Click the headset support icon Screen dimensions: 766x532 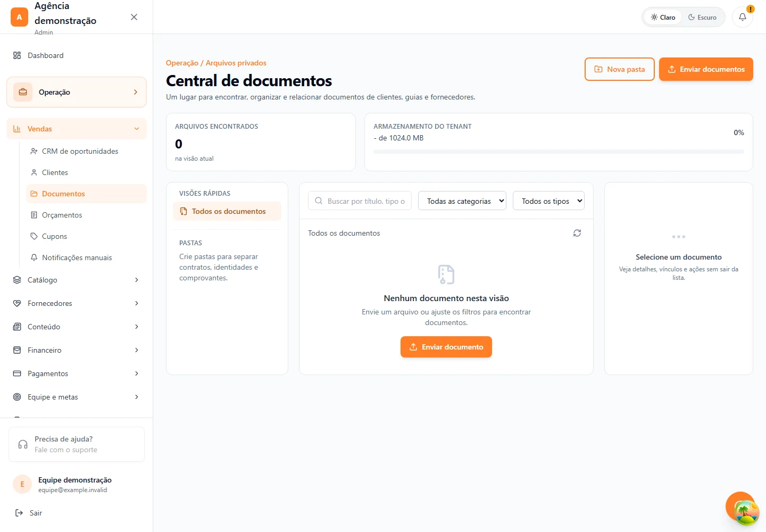(23, 444)
